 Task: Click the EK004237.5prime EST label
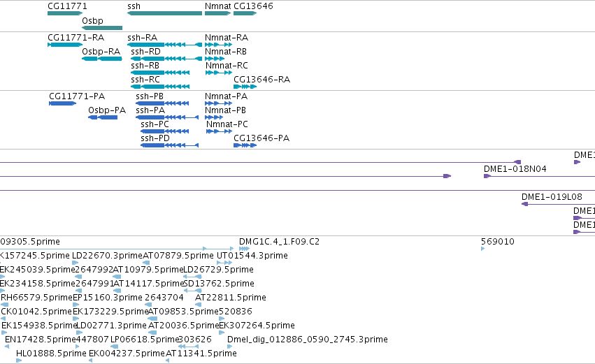click(x=127, y=354)
